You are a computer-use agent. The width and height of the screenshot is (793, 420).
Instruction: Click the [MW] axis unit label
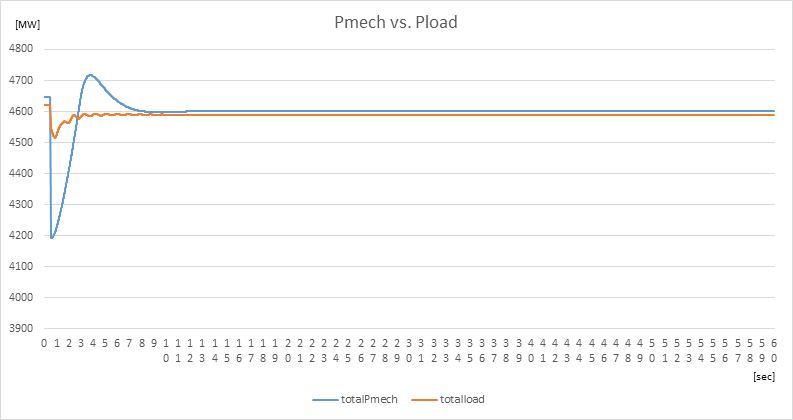pos(27,25)
